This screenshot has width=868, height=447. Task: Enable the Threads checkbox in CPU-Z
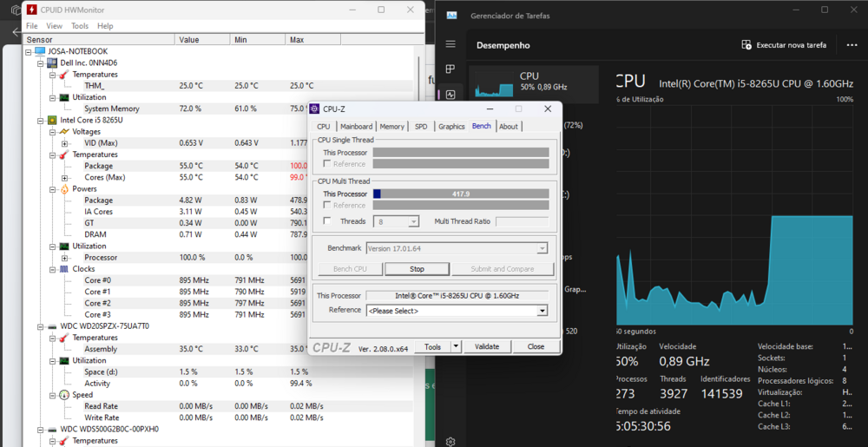pos(327,221)
